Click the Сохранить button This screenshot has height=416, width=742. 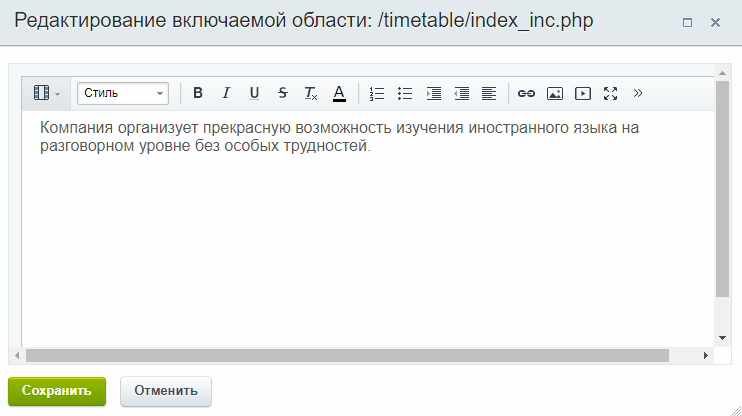tap(57, 391)
